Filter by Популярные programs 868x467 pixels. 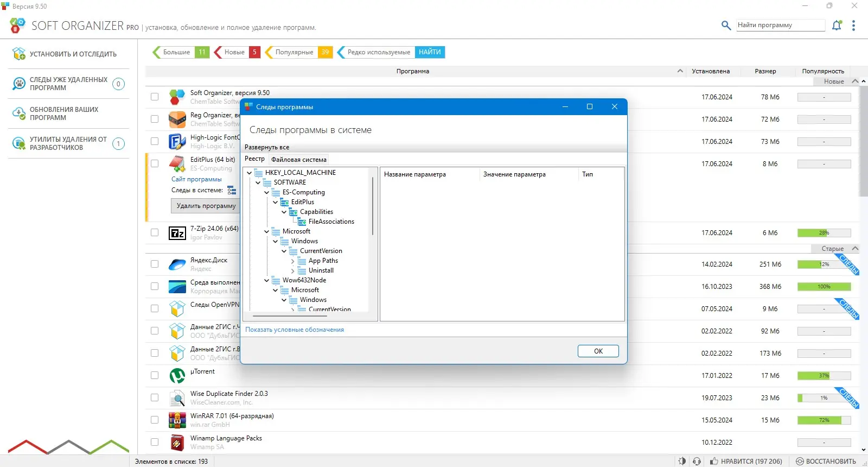pyautogui.click(x=298, y=52)
